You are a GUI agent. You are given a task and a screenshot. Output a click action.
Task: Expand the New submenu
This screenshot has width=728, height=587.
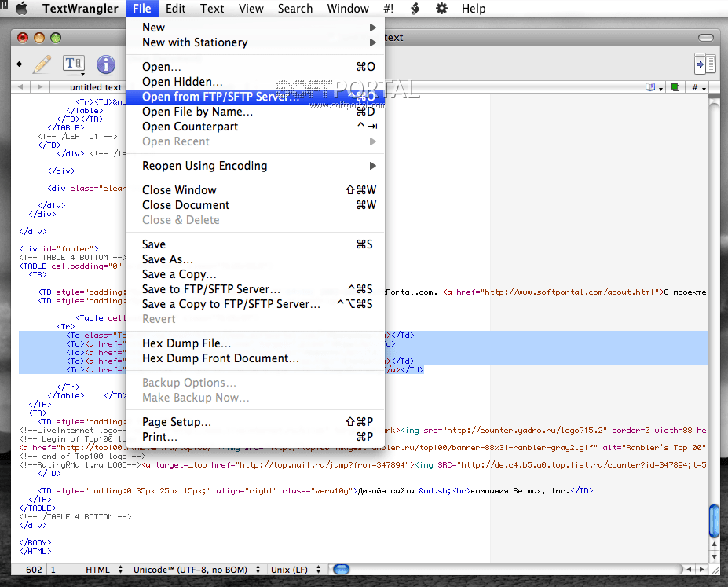(255, 28)
